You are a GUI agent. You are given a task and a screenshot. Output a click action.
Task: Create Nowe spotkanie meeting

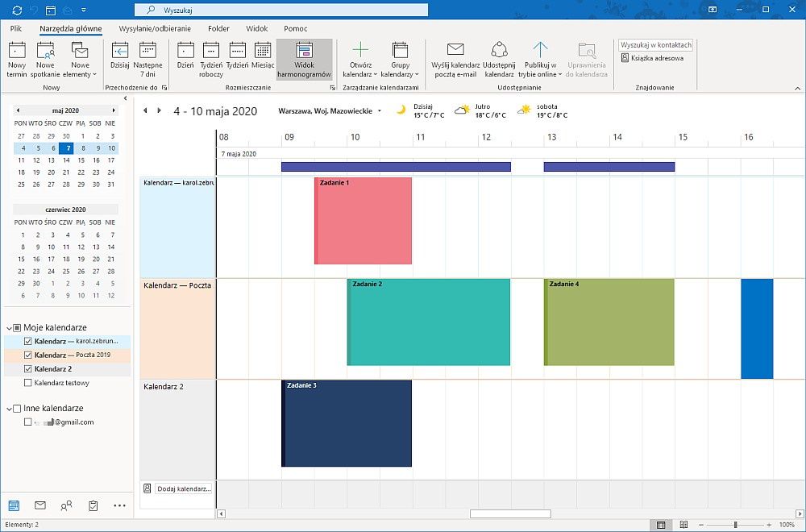tap(45, 60)
